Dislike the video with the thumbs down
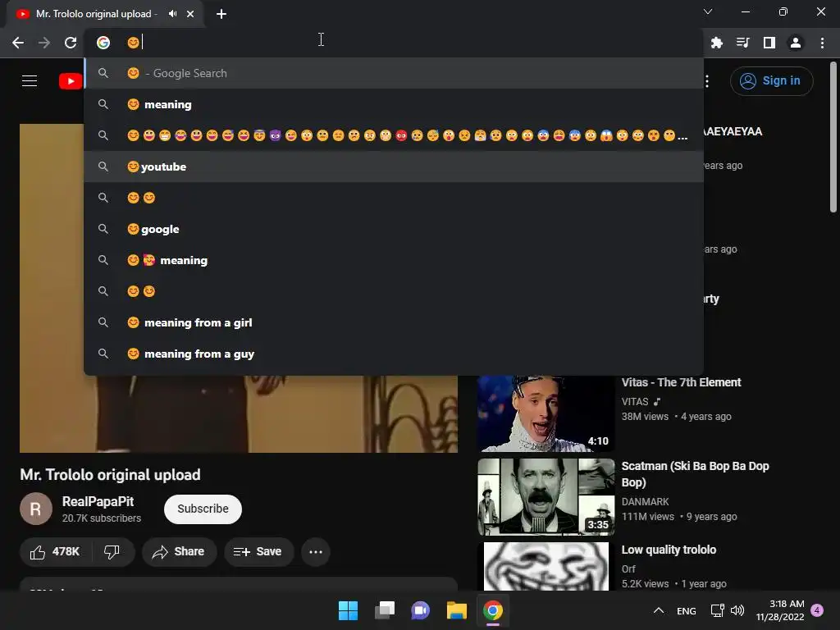This screenshot has height=630, width=840. 112,552
